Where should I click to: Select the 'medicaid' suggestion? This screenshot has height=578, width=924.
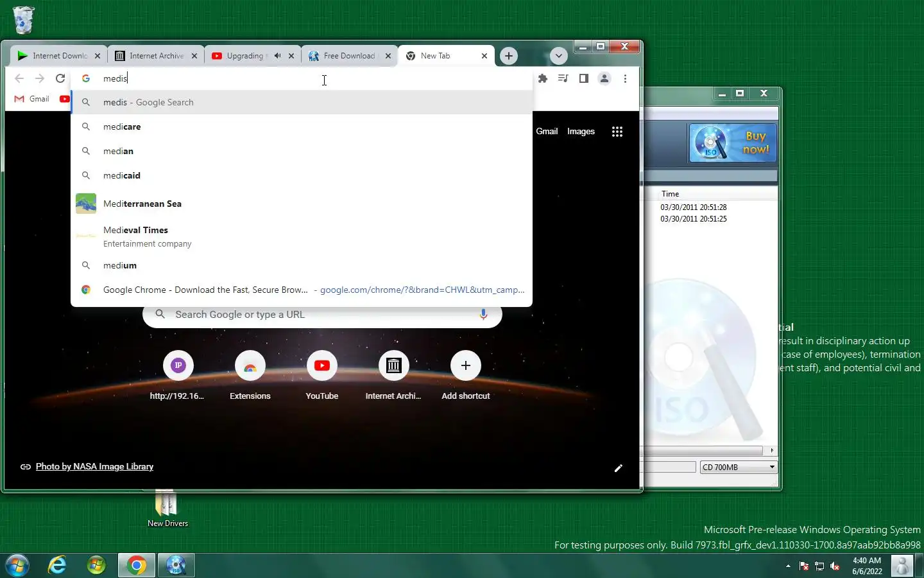pyautogui.click(x=302, y=175)
